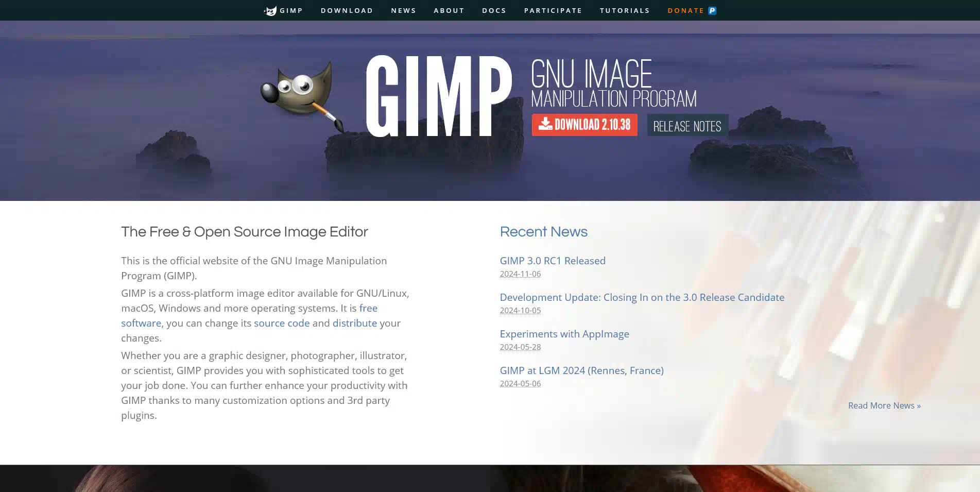
Task: Click the large Wilber mascot image
Action: pyautogui.click(x=303, y=96)
